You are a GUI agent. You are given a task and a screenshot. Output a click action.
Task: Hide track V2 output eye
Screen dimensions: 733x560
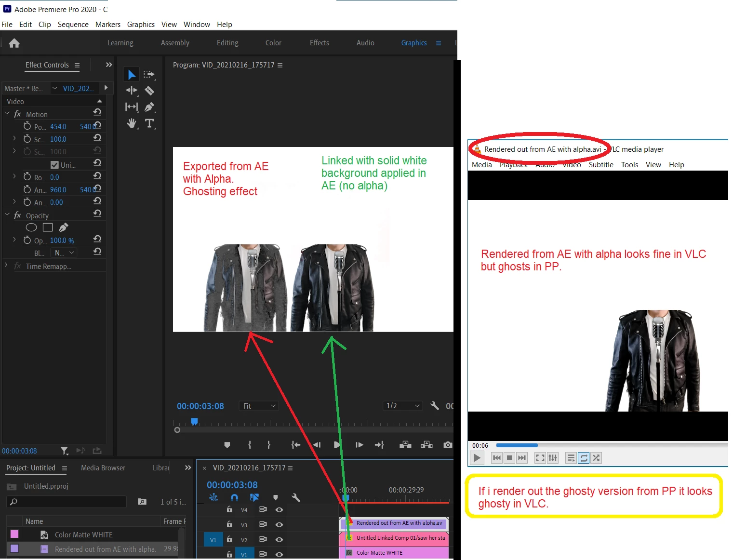click(279, 540)
